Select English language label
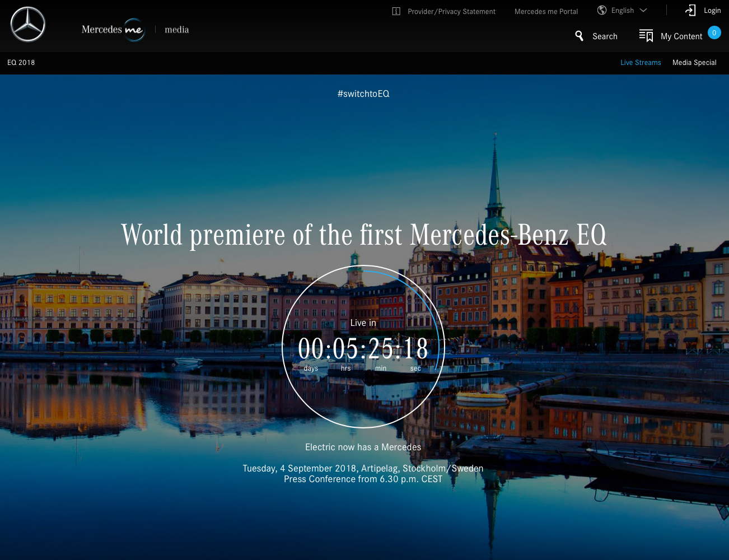This screenshot has height=560, width=729. 623,10
